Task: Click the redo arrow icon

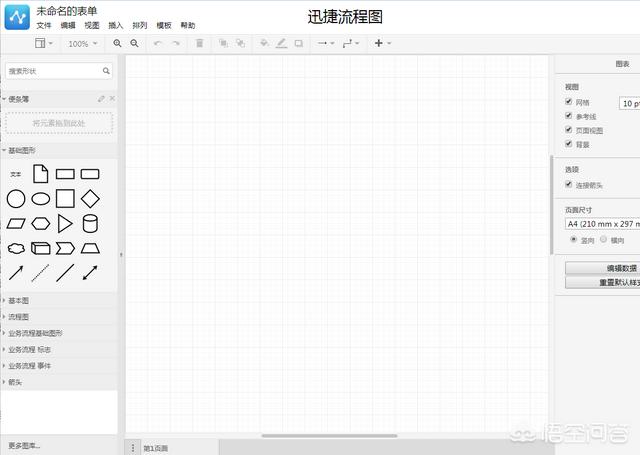Action: [176, 43]
